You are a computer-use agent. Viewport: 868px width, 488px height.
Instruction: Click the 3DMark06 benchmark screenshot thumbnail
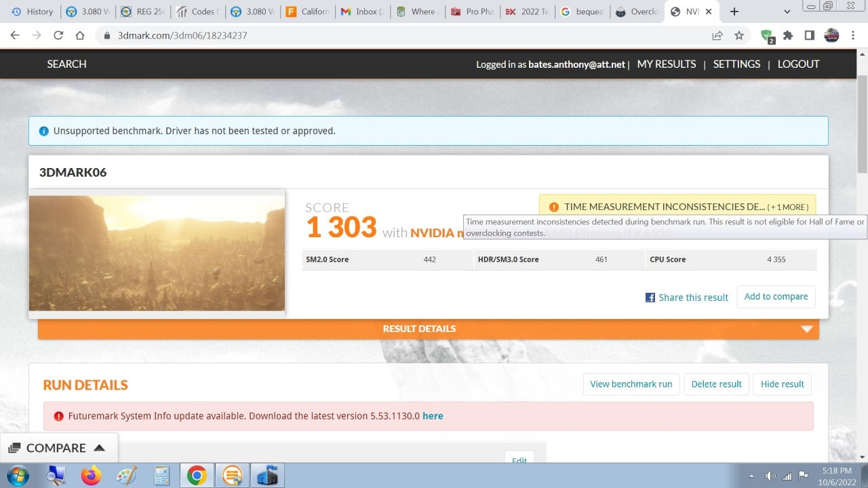(x=157, y=253)
